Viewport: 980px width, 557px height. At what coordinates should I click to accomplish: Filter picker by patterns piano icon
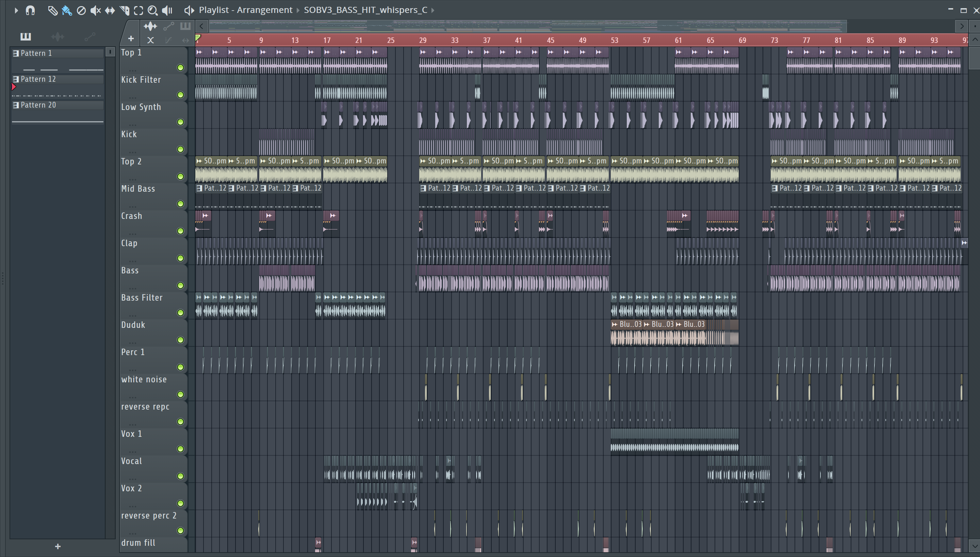[x=26, y=36]
